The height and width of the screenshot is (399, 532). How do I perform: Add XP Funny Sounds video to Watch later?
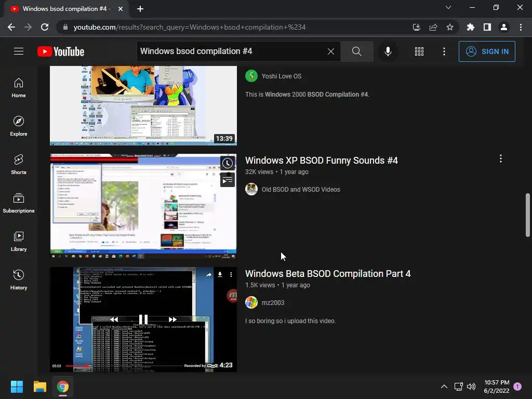click(228, 163)
